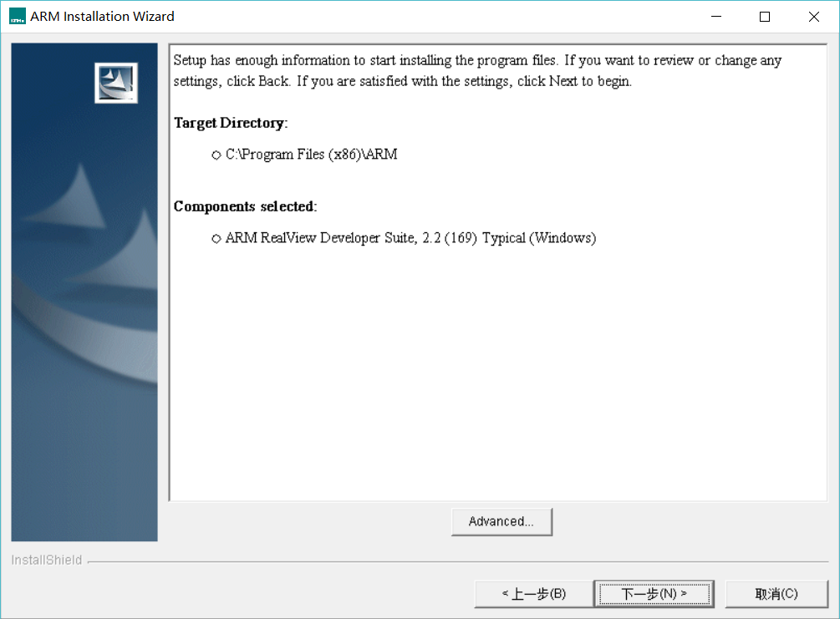Cancel setup with the 取消(C) button
Screen dimensions: 840x619
[776, 594]
